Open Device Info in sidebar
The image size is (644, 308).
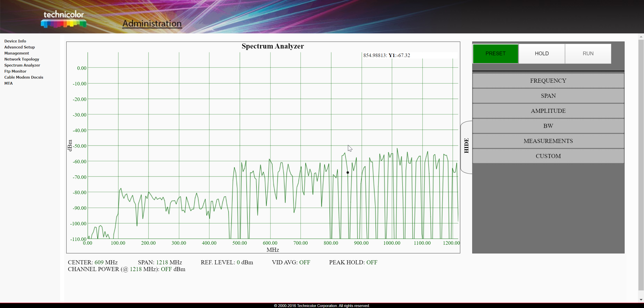(x=15, y=41)
